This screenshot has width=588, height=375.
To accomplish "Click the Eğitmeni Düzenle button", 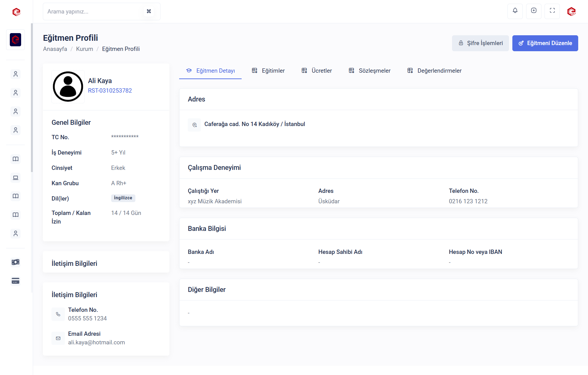I will (545, 43).
